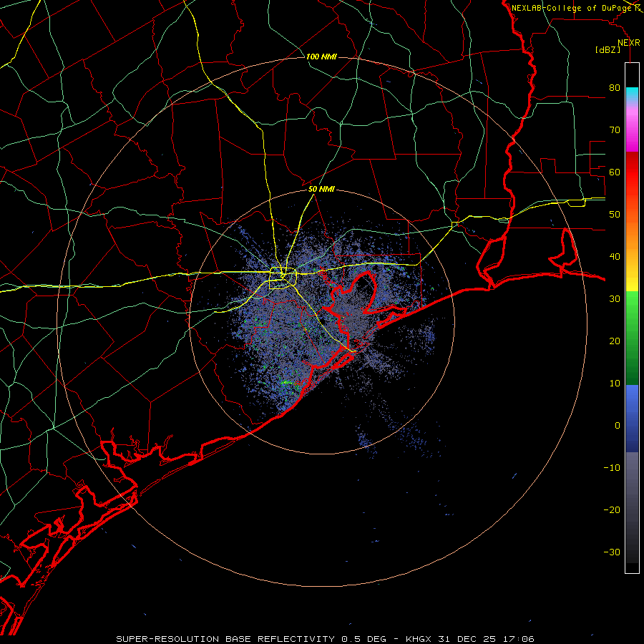Click the '100 NMI' range ring label
644x644 pixels.
321,57
